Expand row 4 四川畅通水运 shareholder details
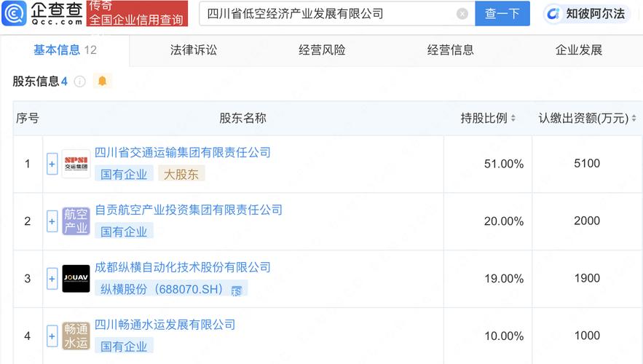The width and height of the screenshot is (643, 364). [x=52, y=336]
